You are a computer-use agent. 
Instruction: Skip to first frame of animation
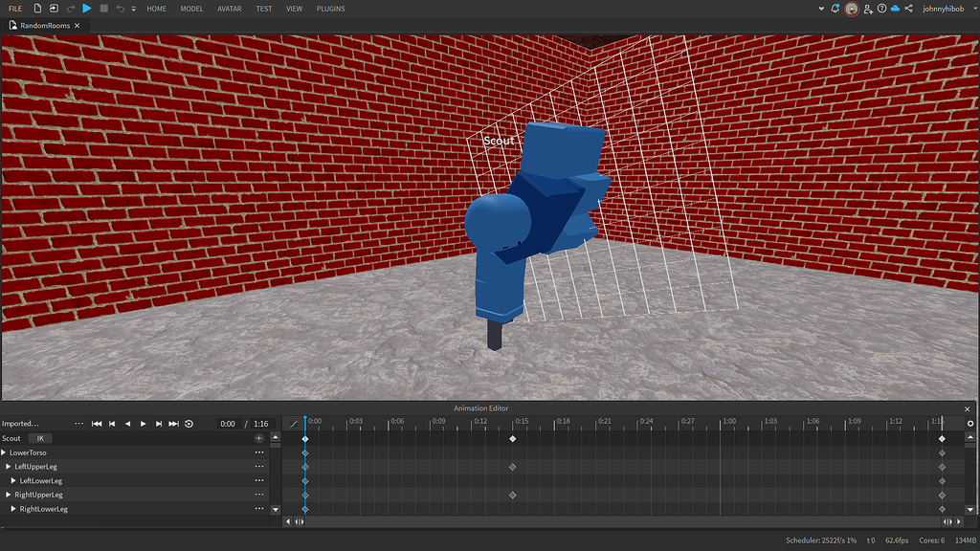coord(97,424)
